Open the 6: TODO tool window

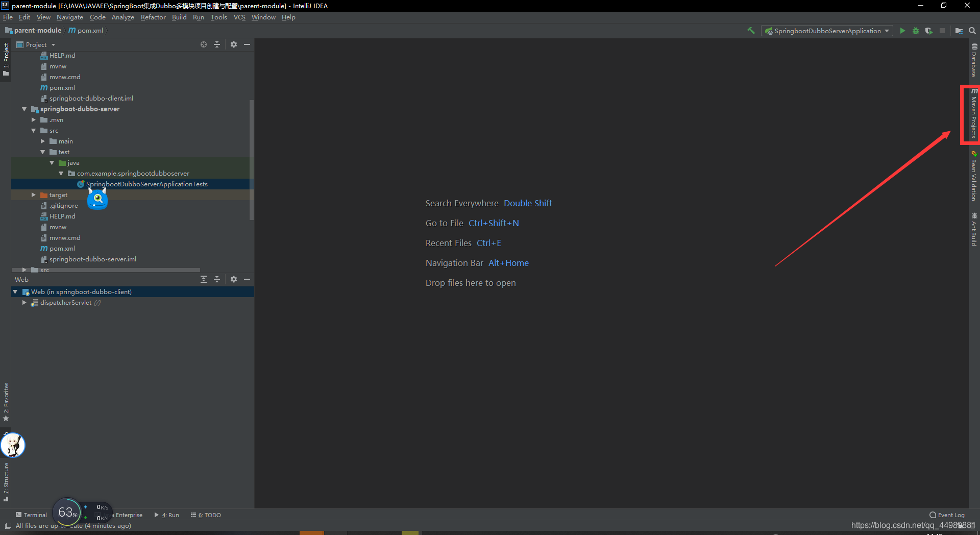pos(206,515)
